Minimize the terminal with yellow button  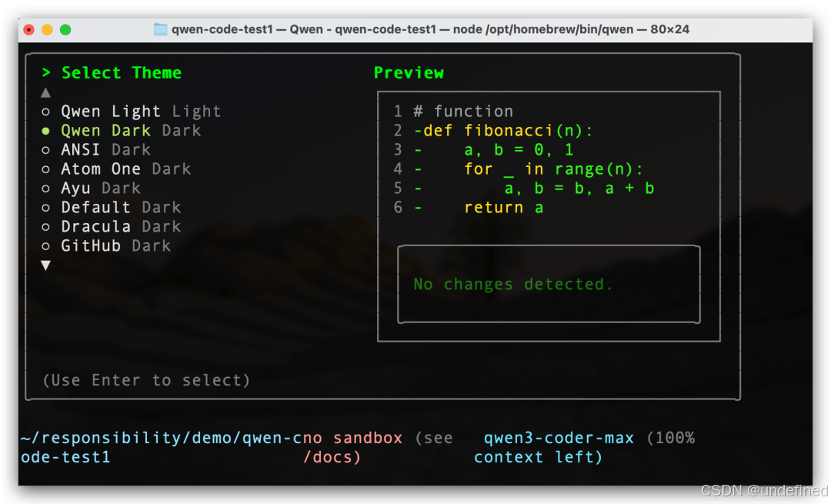[47, 30]
